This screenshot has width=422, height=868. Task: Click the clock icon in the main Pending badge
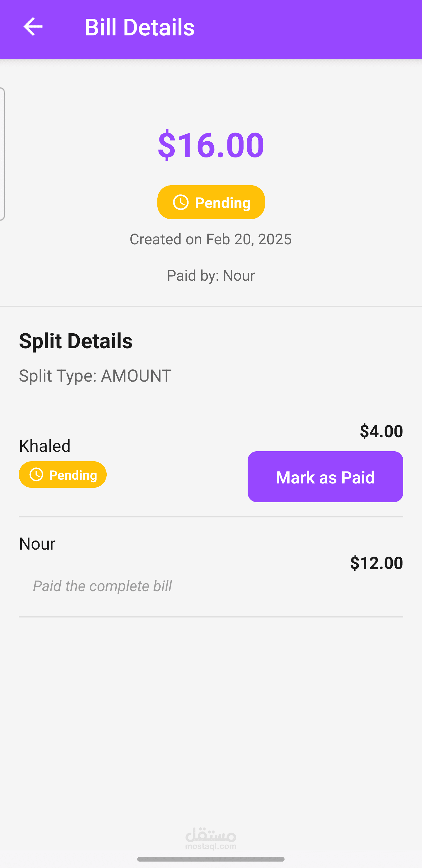(181, 203)
